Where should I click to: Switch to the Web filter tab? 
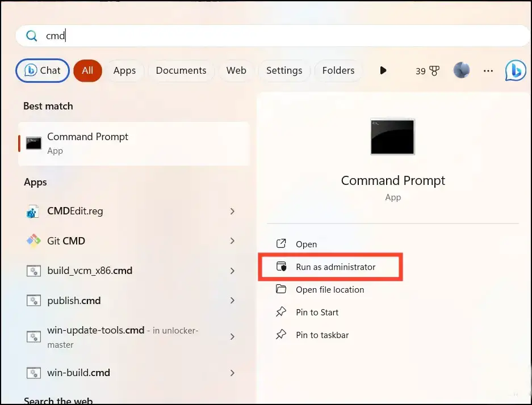[236, 70]
